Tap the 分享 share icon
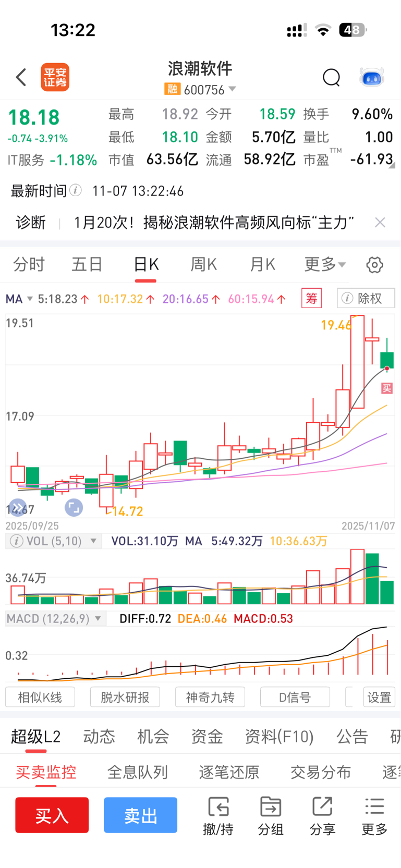Image resolution: width=401 pixels, height=868 pixels. pos(323,816)
